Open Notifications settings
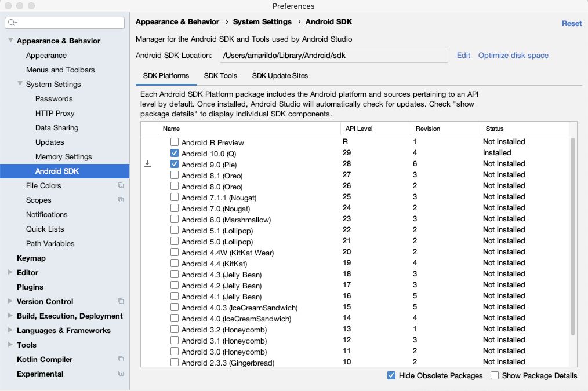Image resolution: width=588 pixels, height=391 pixels. (x=46, y=214)
